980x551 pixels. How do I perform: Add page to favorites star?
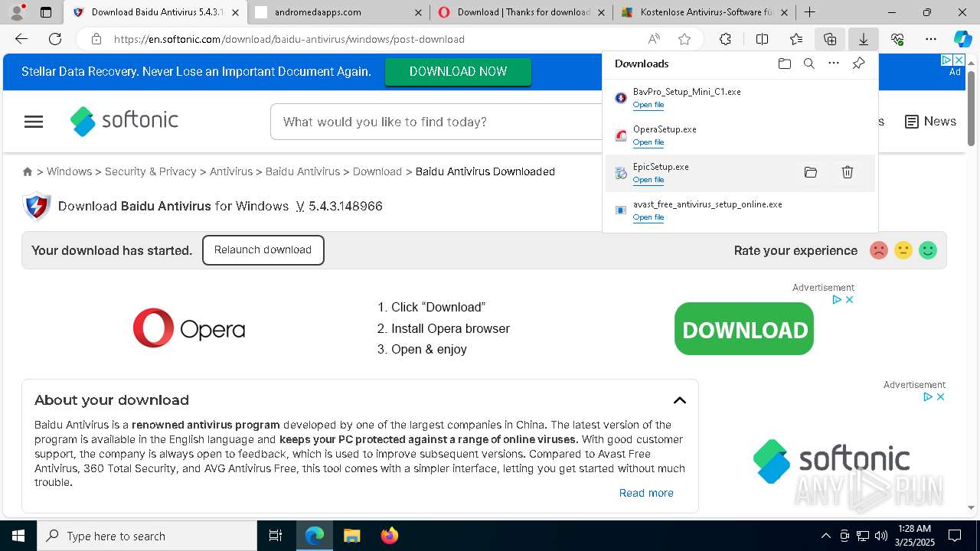tap(684, 39)
